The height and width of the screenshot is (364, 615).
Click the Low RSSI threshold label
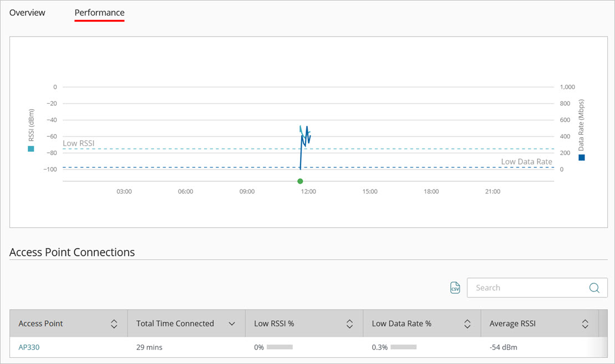tap(78, 143)
